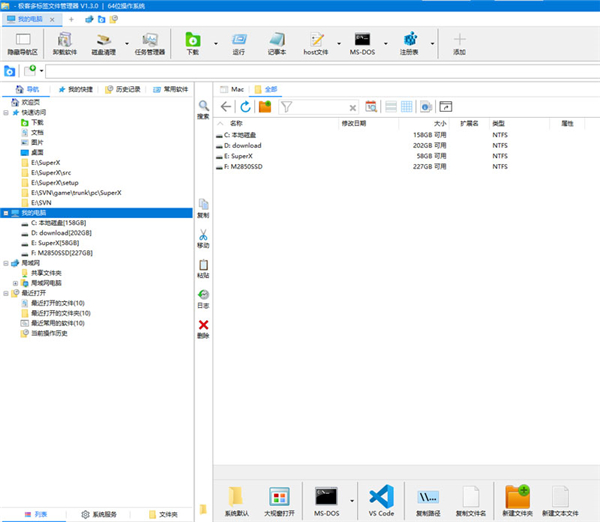Click the filter text input field
Screen dimensions: 600x522
[320, 106]
